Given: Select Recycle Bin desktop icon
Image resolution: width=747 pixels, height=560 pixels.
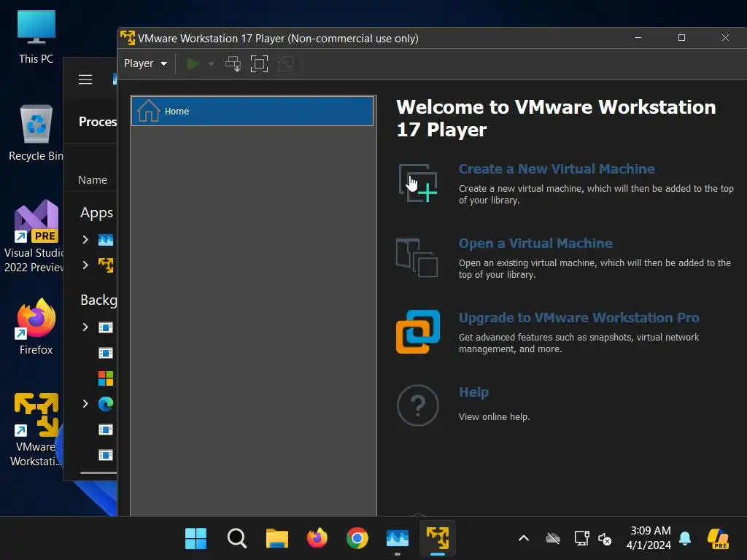Looking at the screenshot, I should coord(36,134).
